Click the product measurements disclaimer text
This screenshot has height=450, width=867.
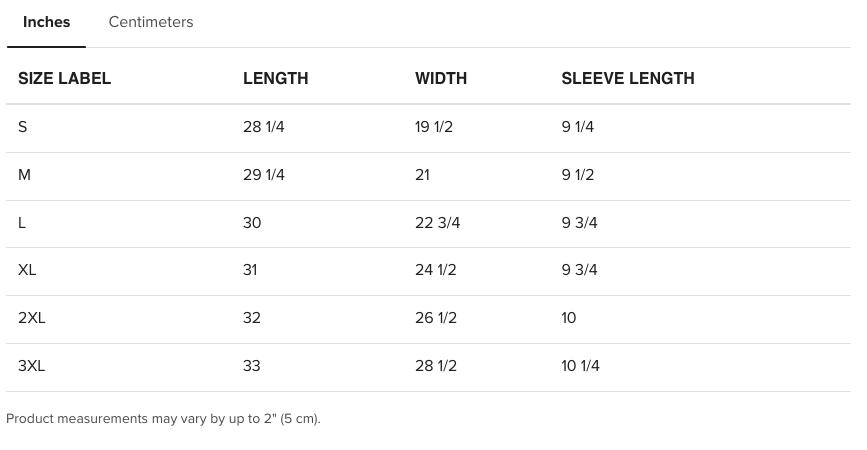pyautogui.click(x=163, y=419)
